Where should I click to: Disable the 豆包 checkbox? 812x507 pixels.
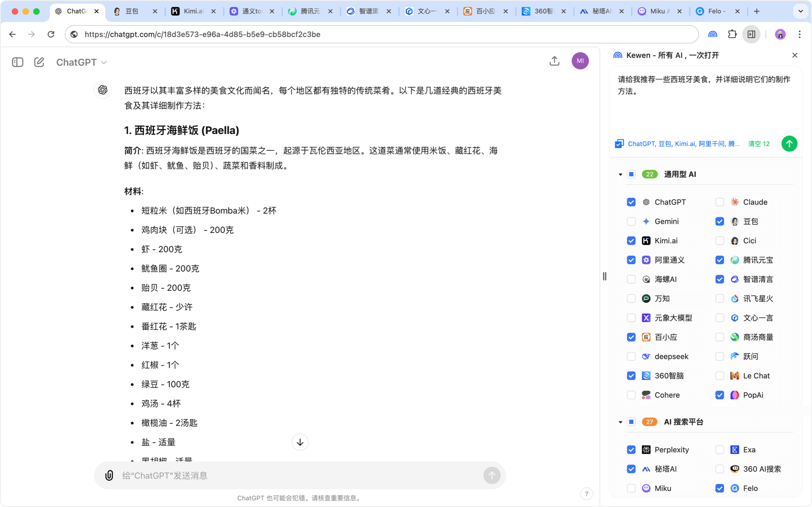[719, 221]
